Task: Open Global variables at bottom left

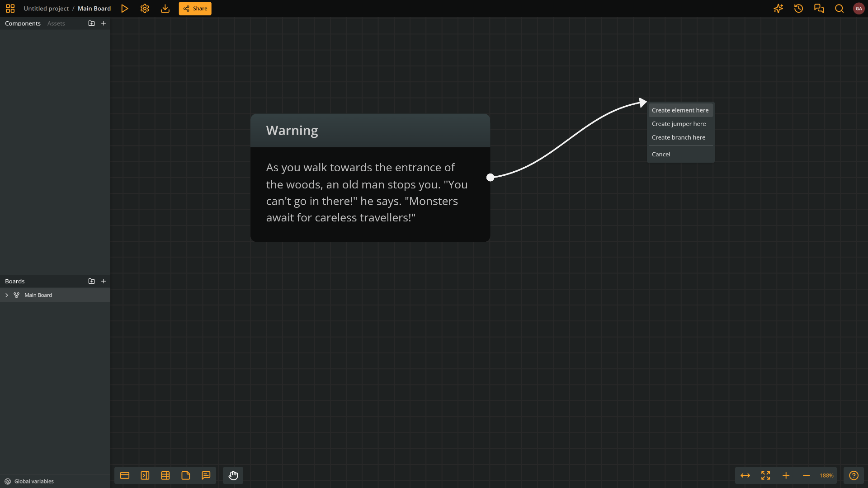Action: point(33,481)
